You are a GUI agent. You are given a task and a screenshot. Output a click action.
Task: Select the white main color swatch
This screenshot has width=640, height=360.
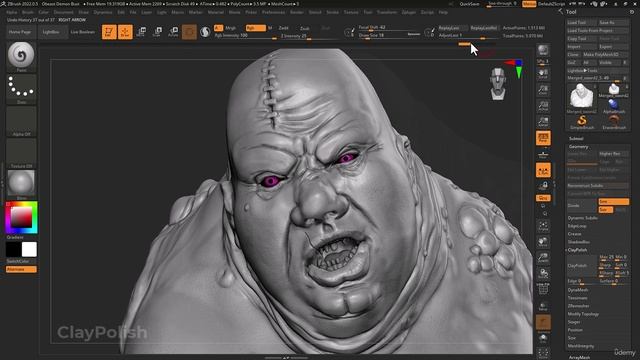pyautogui.click(x=29, y=249)
